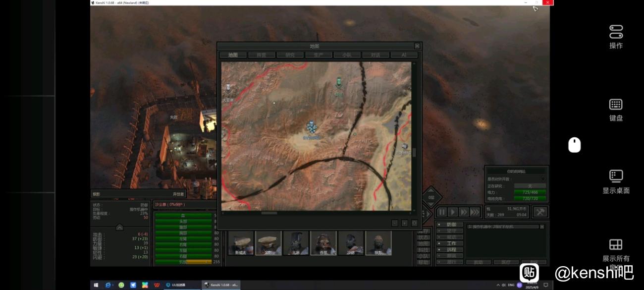Image resolution: width=644 pixels, height=290 pixels.
Task: Zoom in the map with the plus button
Action: tap(405, 223)
